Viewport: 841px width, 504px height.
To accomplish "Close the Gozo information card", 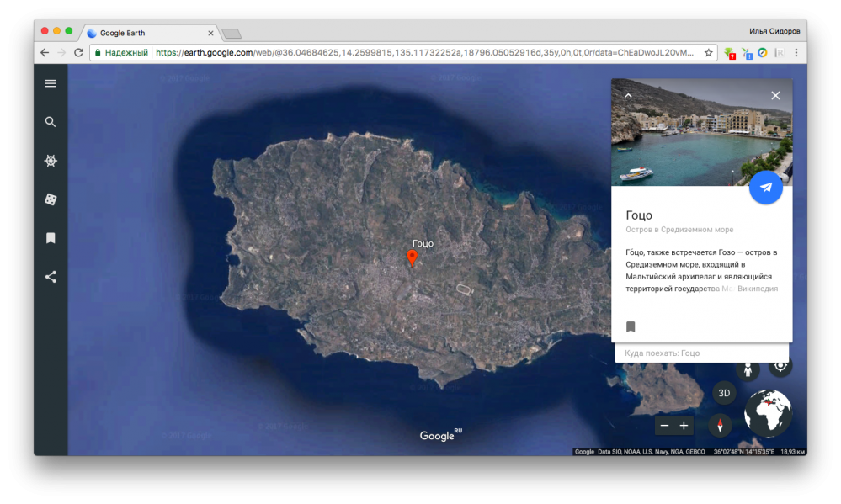I will (x=775, y=96).
